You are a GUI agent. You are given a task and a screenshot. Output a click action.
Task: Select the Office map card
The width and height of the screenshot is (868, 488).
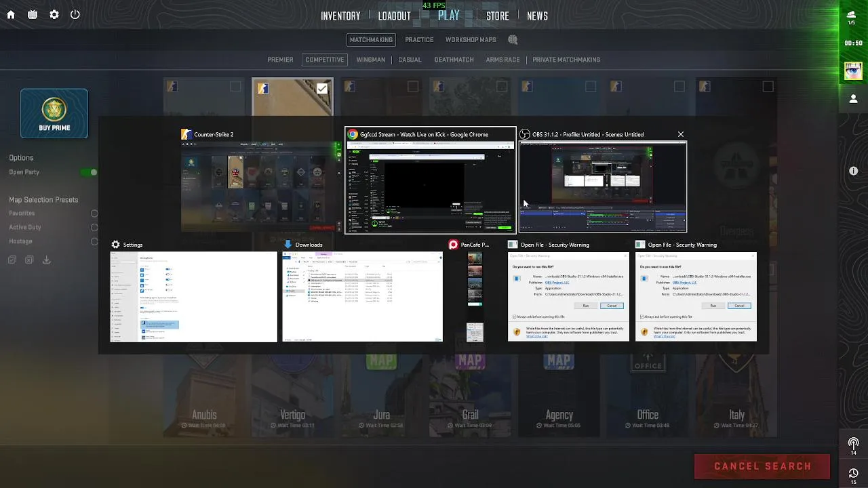coord(648,395)
